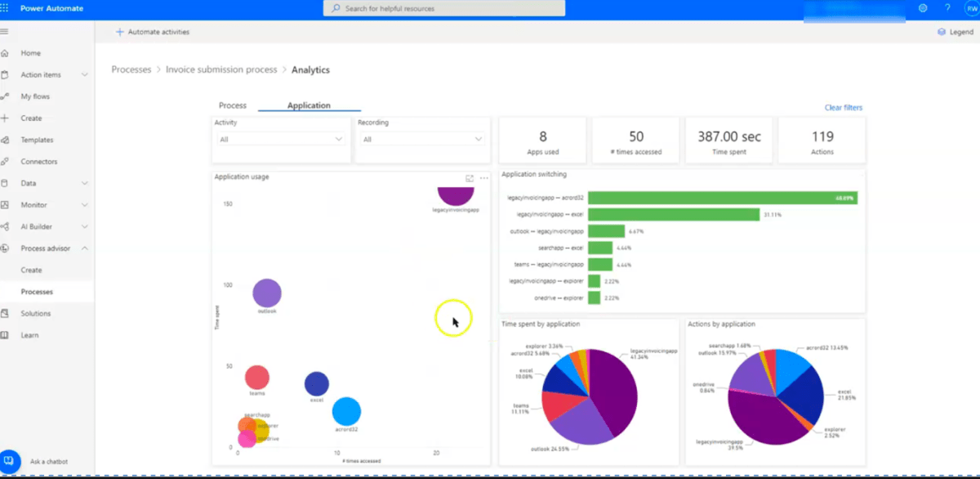
Task: Switch to the Process tab
Action: click(x=233, y=105)
